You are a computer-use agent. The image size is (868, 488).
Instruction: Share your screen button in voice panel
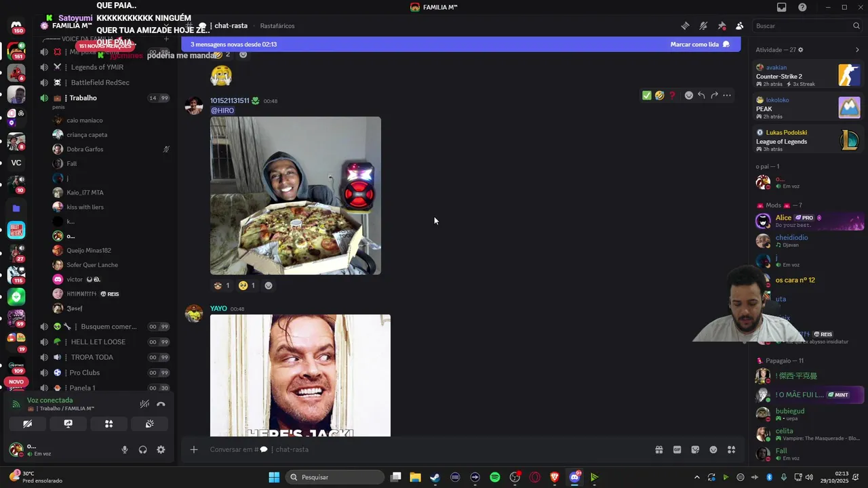(x=68, y=424)
